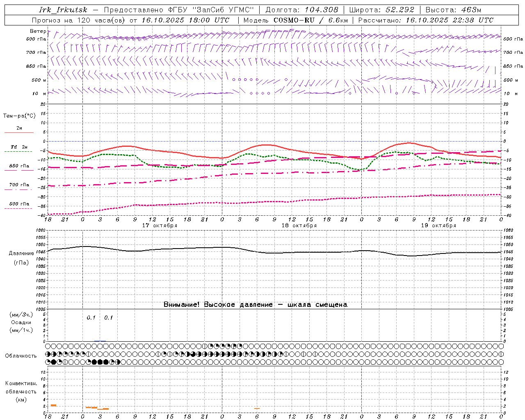Click the Широта: 52.292 value
The width and height of the screenshot is (525, 420).
point(382,10)
